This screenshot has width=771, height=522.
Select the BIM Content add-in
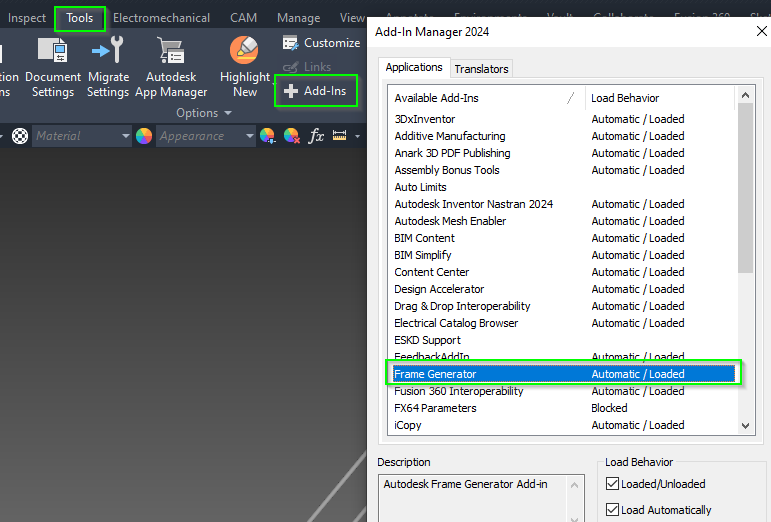(x=563, y=238)
